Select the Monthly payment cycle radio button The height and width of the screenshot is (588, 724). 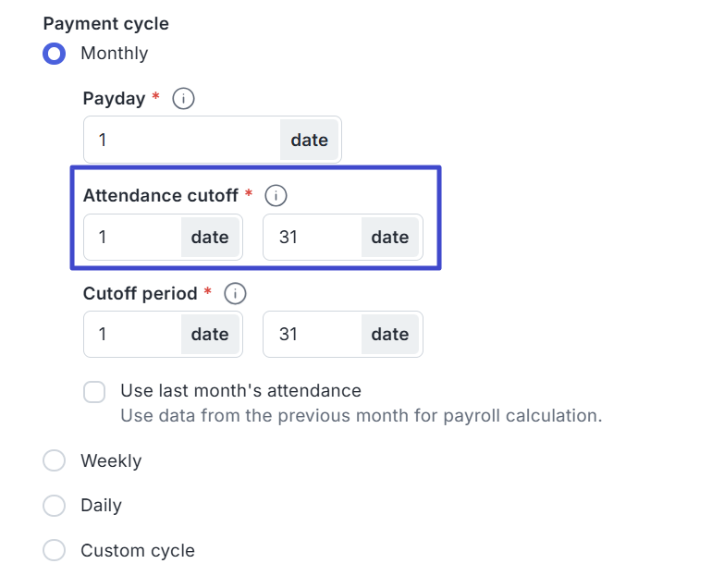(x=55, y=54)
